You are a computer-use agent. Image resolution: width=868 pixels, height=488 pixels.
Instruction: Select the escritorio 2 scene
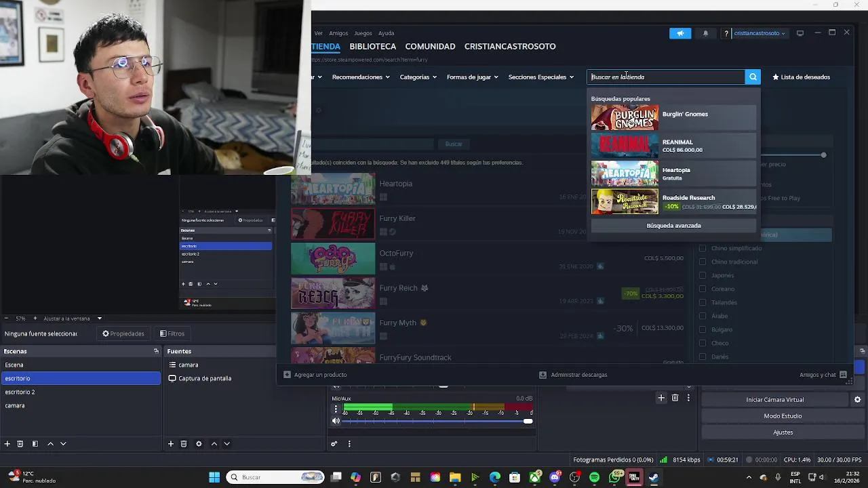point(81,392)
